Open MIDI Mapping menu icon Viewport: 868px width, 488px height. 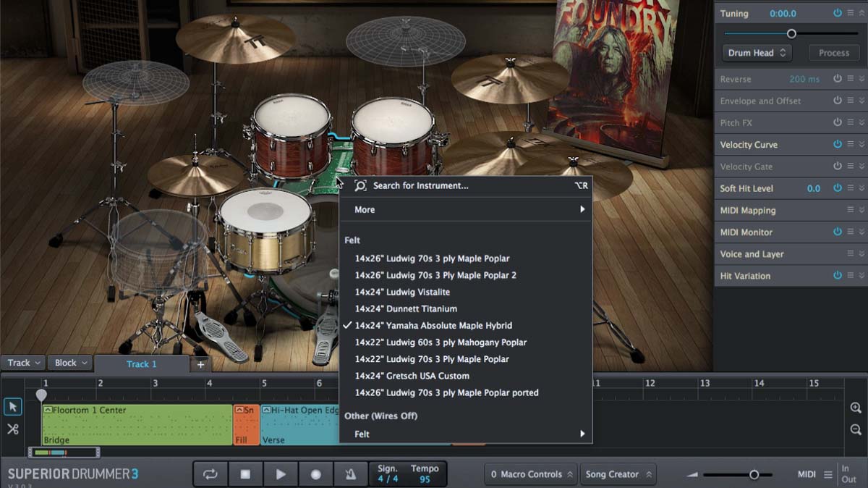coord(851,210)
